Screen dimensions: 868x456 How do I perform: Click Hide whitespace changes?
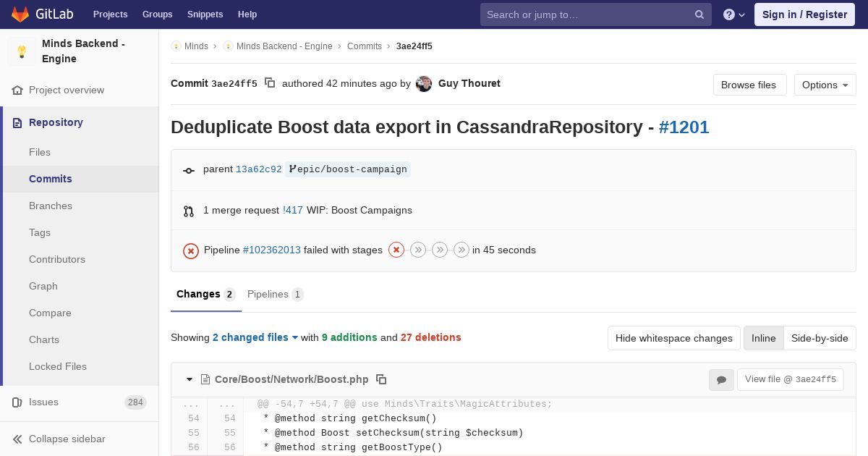pyautogui.click(x=673, y=338)
